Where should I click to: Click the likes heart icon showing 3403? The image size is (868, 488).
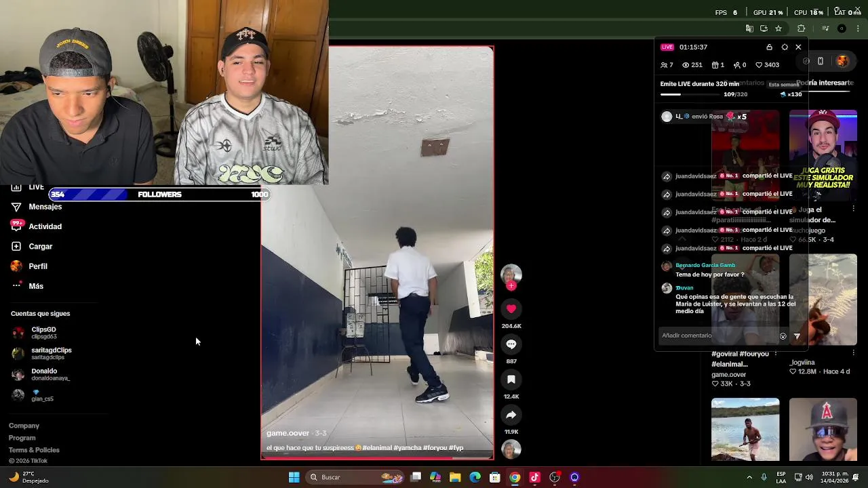coord(759,65)
